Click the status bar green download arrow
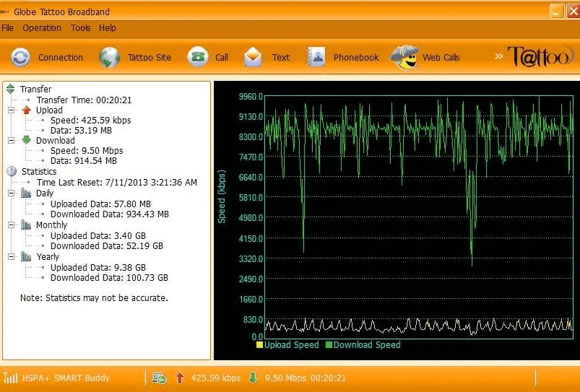The height and width of the screenshot is (392, 580). 253,378
